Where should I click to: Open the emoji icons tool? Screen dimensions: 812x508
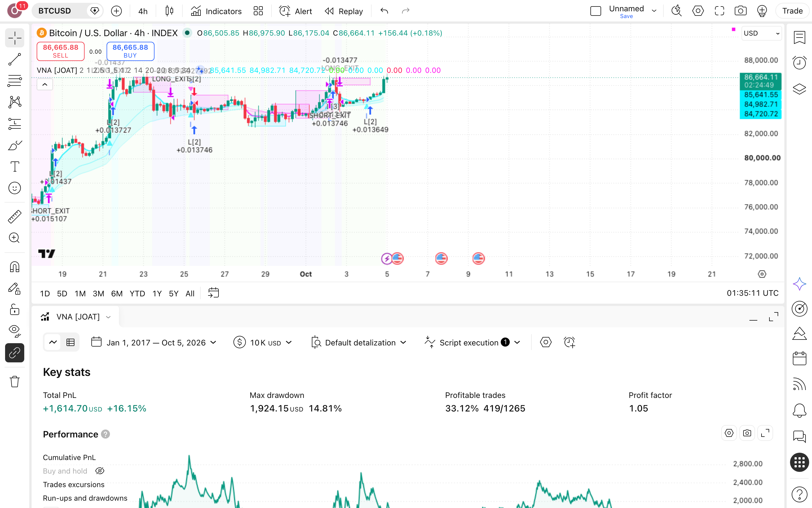(14, 188)
